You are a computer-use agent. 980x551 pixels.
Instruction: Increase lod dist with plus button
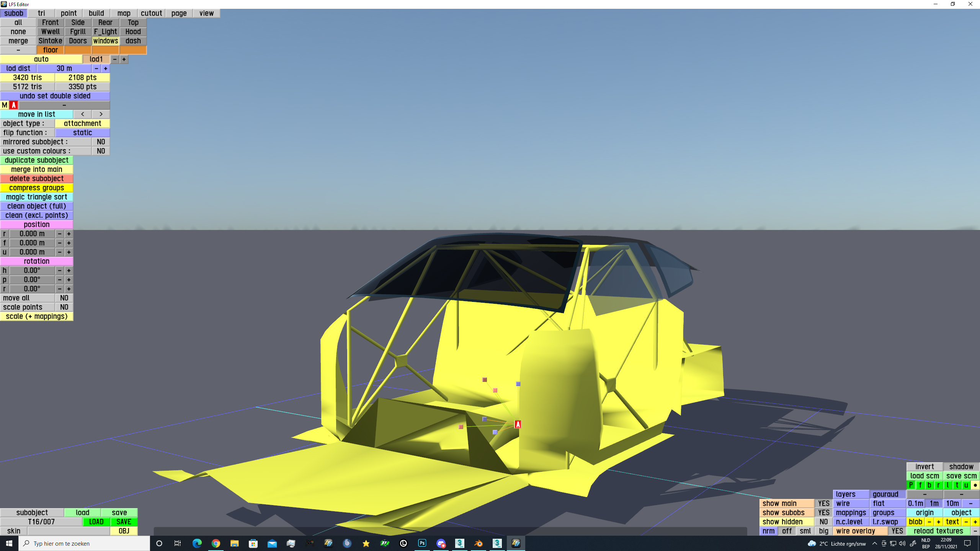pos(105,68)
